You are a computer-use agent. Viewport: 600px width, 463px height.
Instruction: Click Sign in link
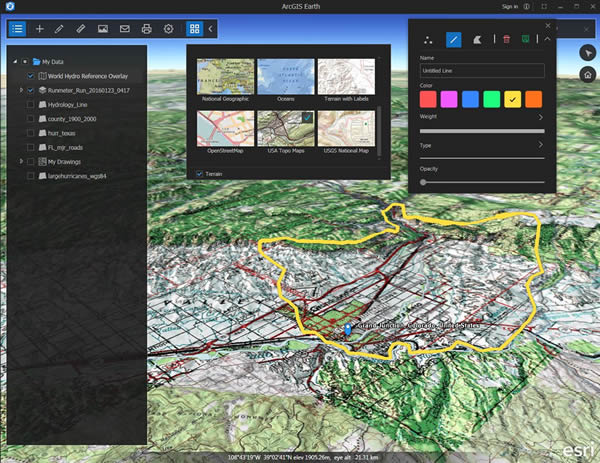tap(510, 7)
